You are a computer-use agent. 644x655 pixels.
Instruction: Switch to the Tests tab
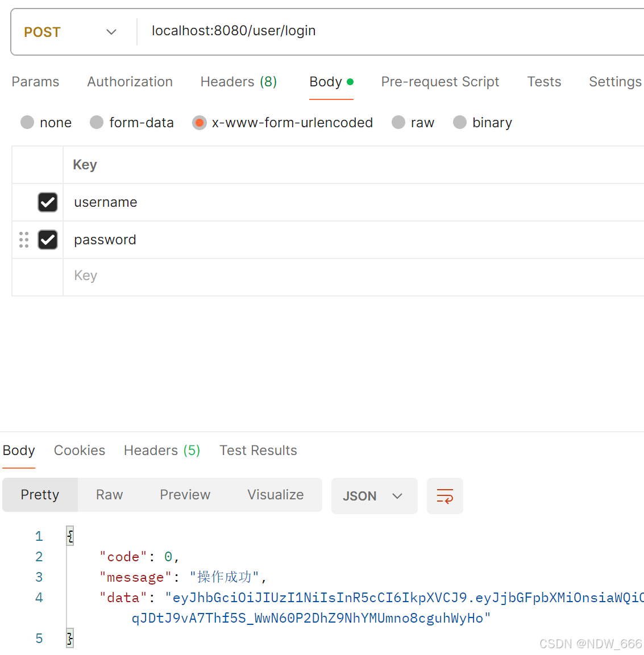coord(544,82)
